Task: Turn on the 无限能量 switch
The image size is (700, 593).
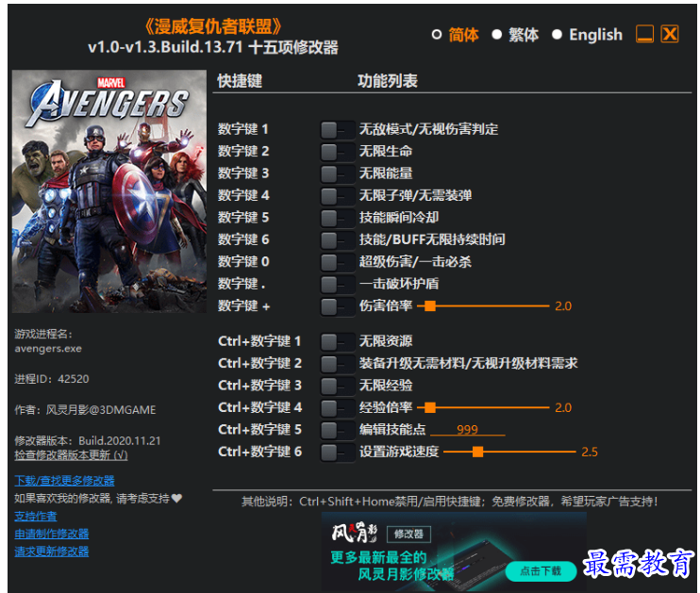Action: [x=338, y=174]
